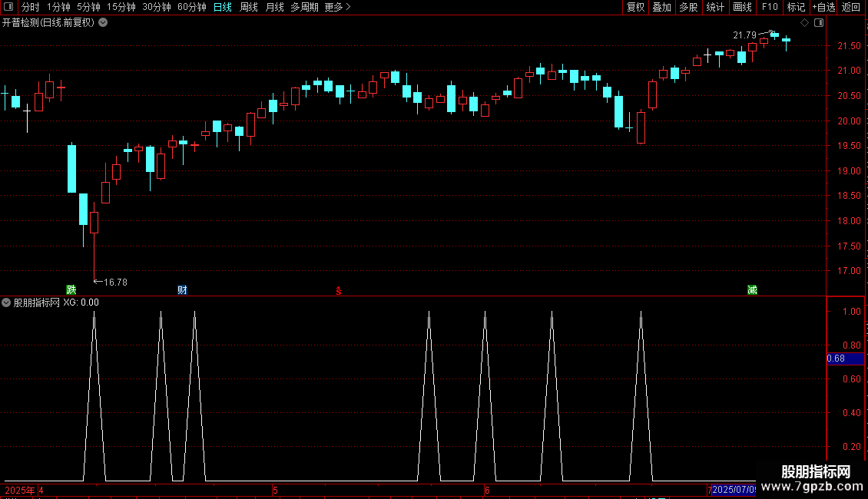Open the 多股 multi-stock view
868x499 pixels.
(x=688, y=7)
